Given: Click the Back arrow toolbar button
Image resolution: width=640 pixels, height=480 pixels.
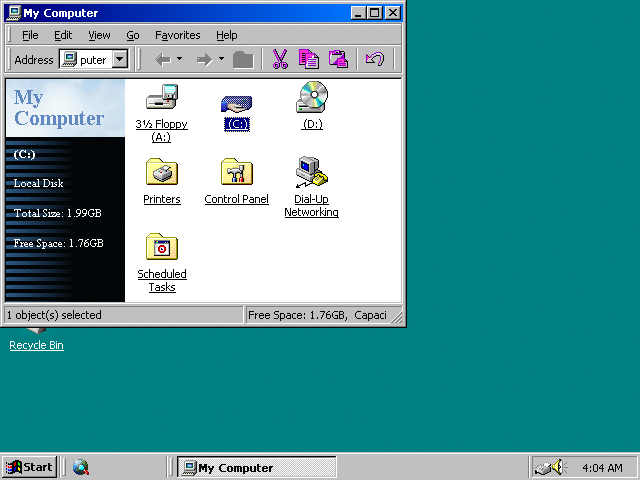Looking at the screenshot, I should (163, 60).
